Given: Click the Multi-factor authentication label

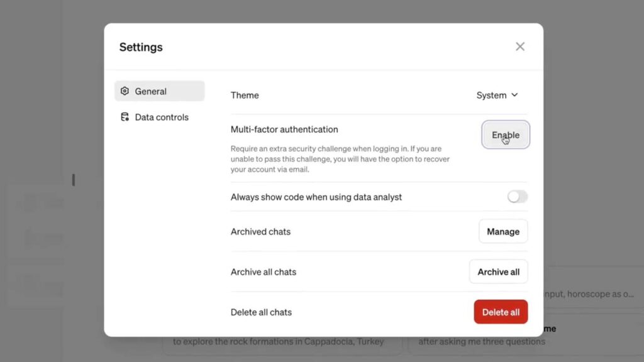Looking at the screenshot, I should pos(284,129).
